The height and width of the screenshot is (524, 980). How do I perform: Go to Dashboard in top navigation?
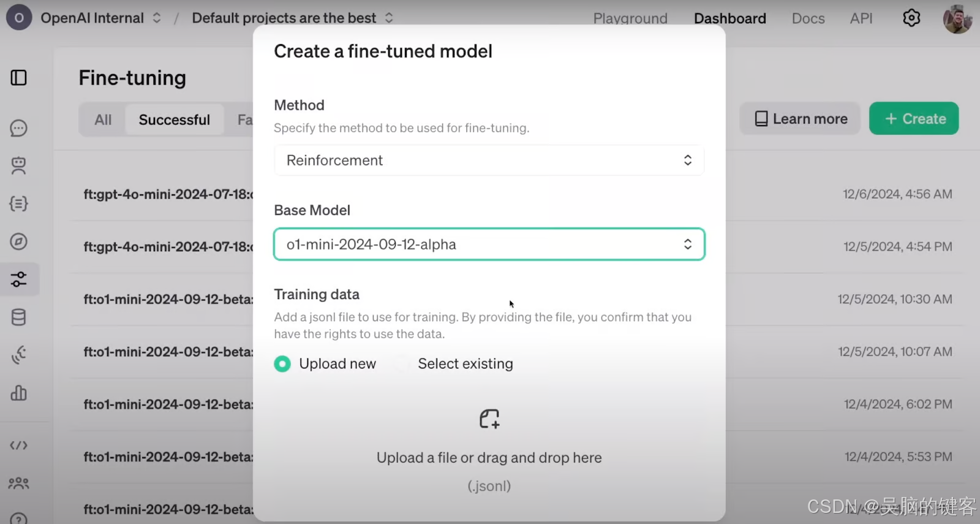[729, 18]
